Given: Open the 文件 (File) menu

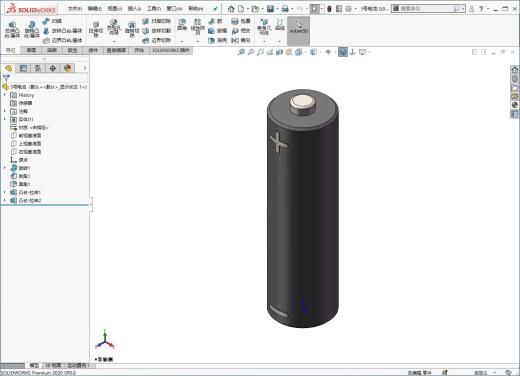Looking at the screenshot, I should pyautogui.click(x=75, y=9).
